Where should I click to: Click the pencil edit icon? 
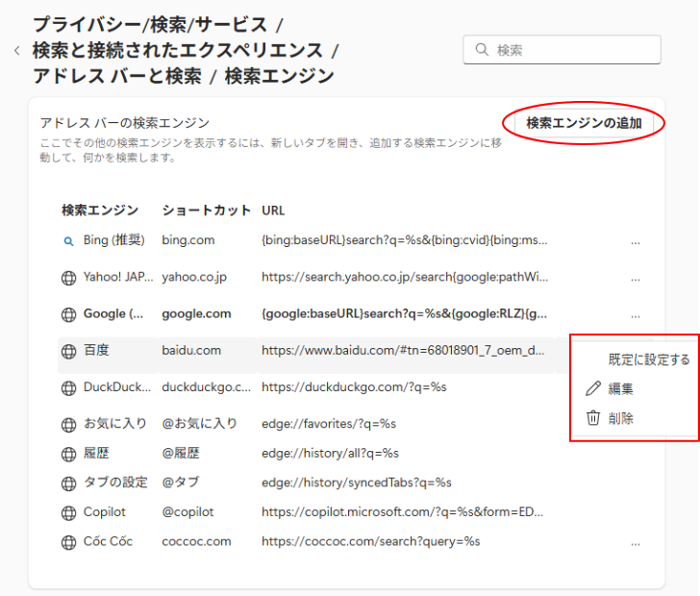593,388
